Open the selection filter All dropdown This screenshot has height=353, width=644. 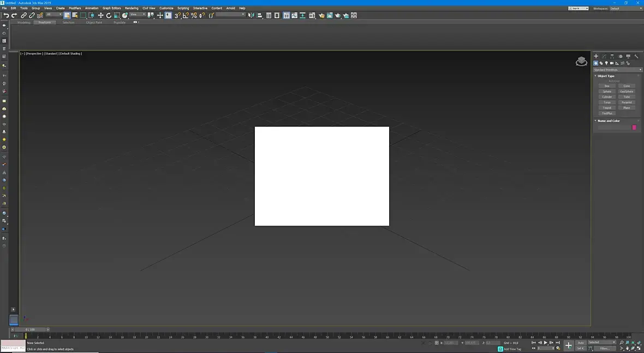click(54, 14)
